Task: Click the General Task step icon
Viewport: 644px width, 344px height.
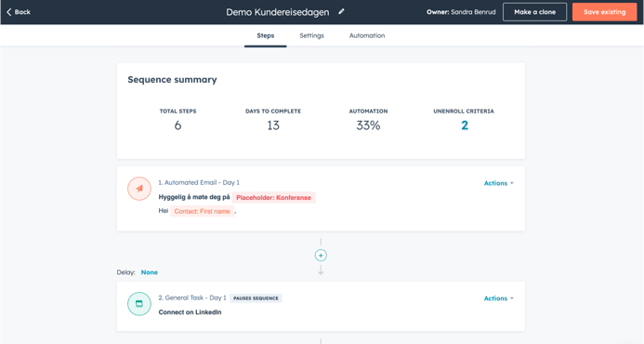Action: click(139, 304)
